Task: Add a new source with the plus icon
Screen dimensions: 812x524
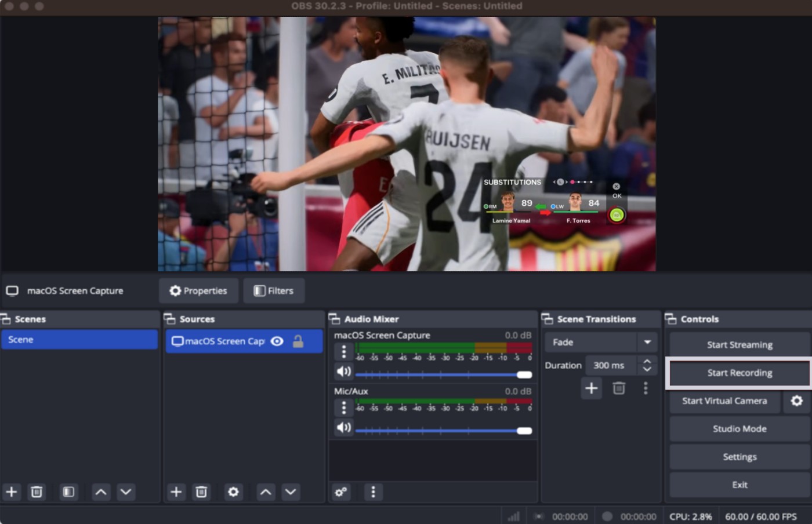Action: pos(176,492)
